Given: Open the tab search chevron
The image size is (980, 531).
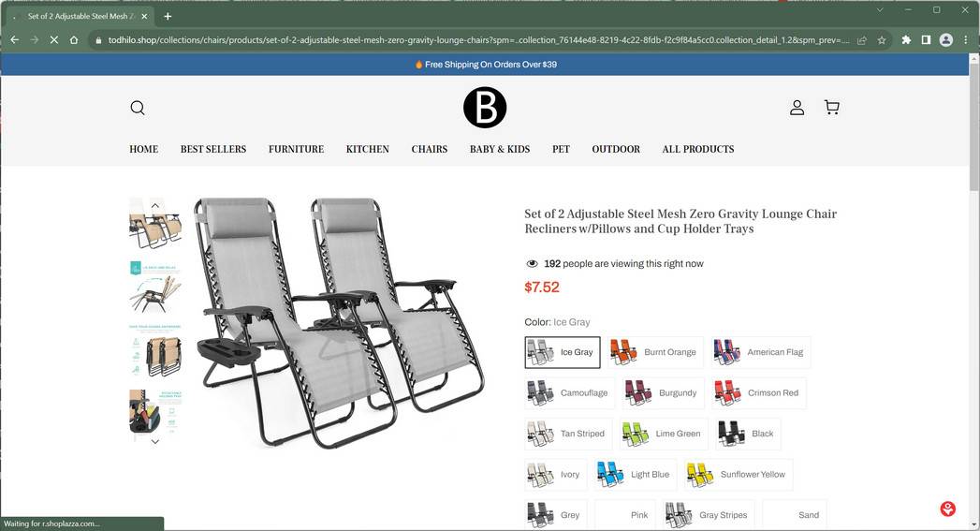Looking at the screenshot, I should [x=879, y=10].
